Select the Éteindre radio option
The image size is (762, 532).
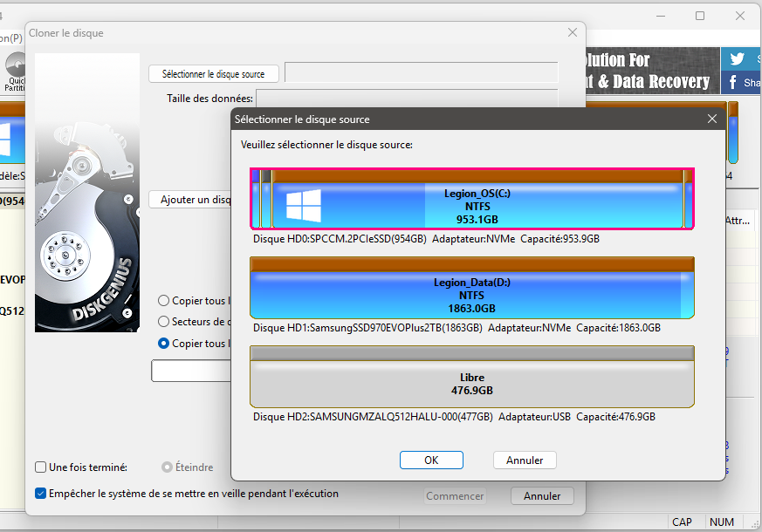(x=168, y=467)
